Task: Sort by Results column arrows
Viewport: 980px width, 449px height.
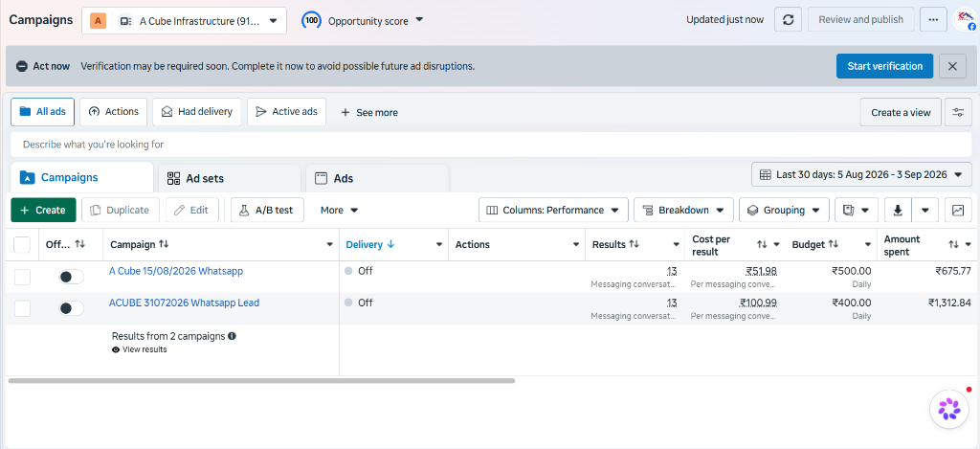Action: [x=634, y=244]
